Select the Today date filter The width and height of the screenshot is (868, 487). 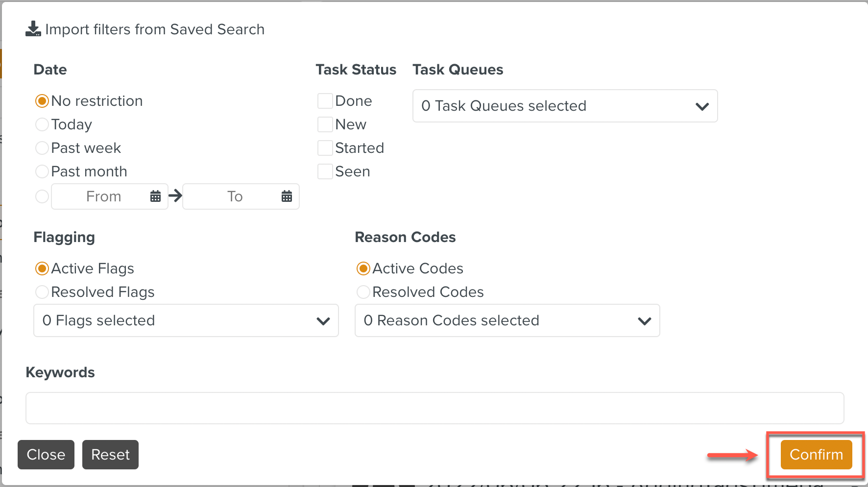coord(42,124)
